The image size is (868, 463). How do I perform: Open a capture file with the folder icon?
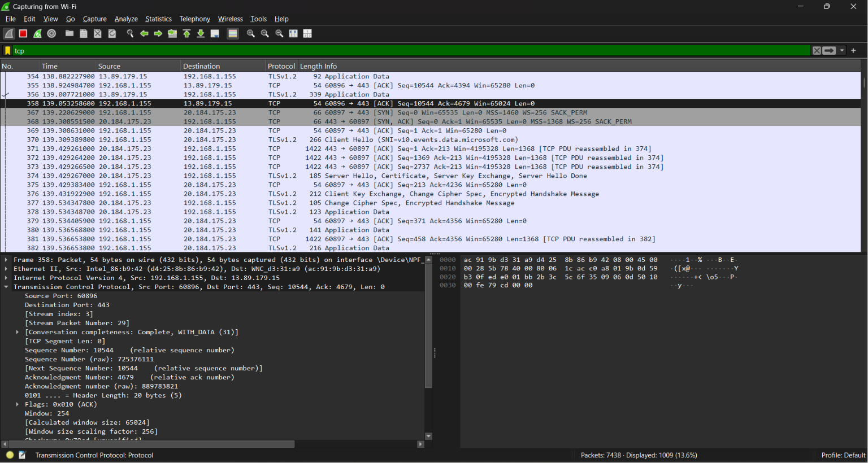coord(70,34)
